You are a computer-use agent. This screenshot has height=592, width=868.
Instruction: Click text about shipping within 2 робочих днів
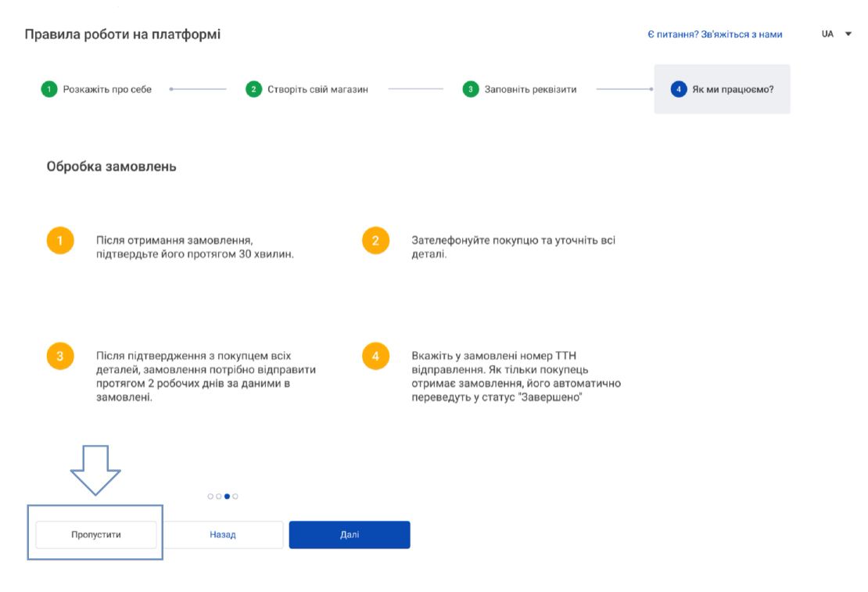point(206,376)
